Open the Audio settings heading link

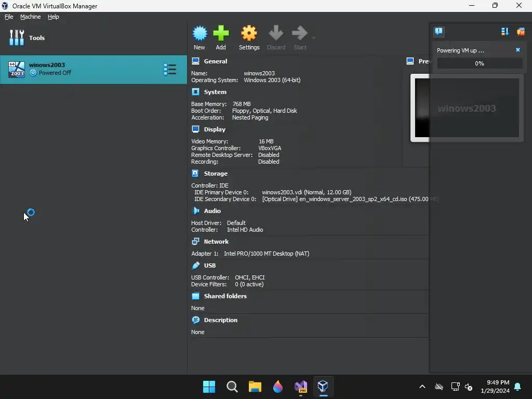point(212,211)
